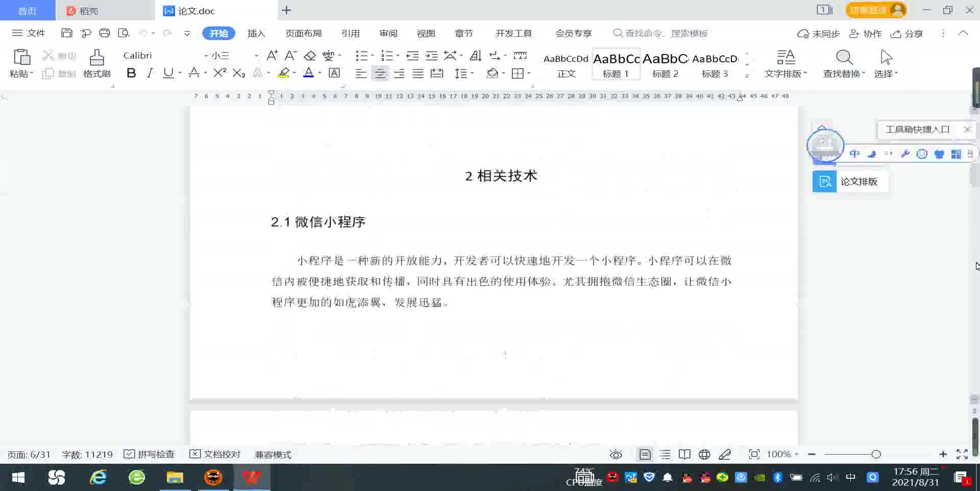
Task: Apply superscript with X² icon
Action: (x=219, y=73)
